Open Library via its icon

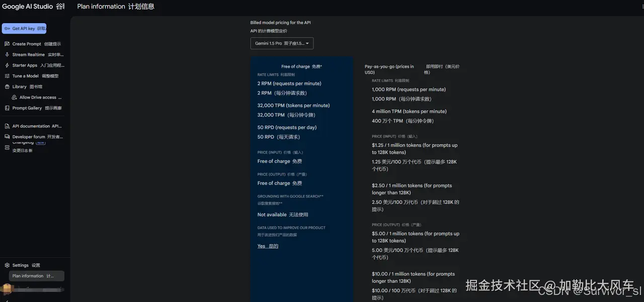pos(7,86)
